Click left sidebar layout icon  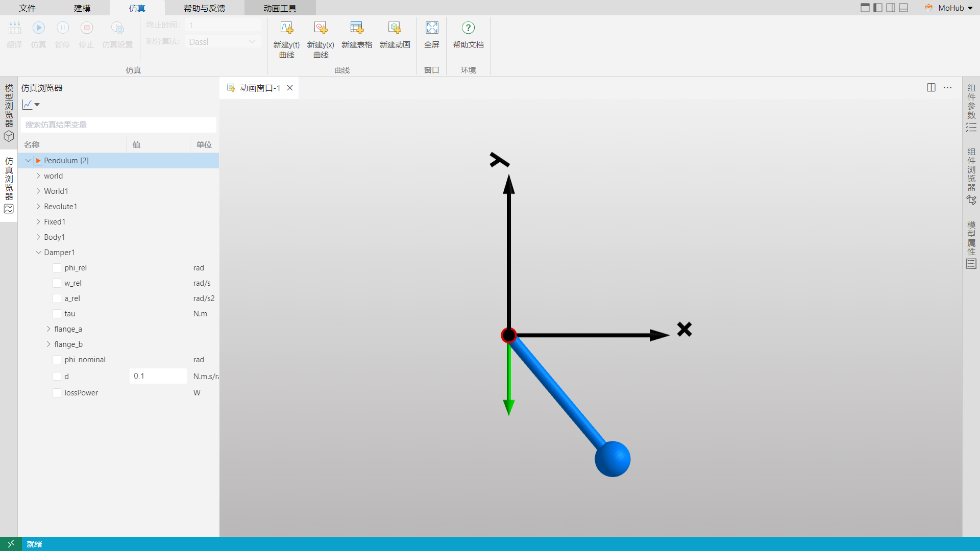coord(878,8)
